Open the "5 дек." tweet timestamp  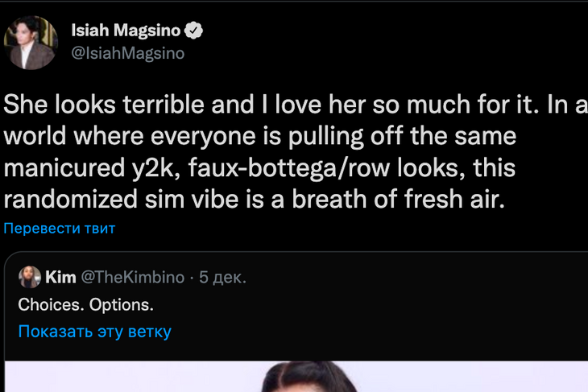pos(222,278)
